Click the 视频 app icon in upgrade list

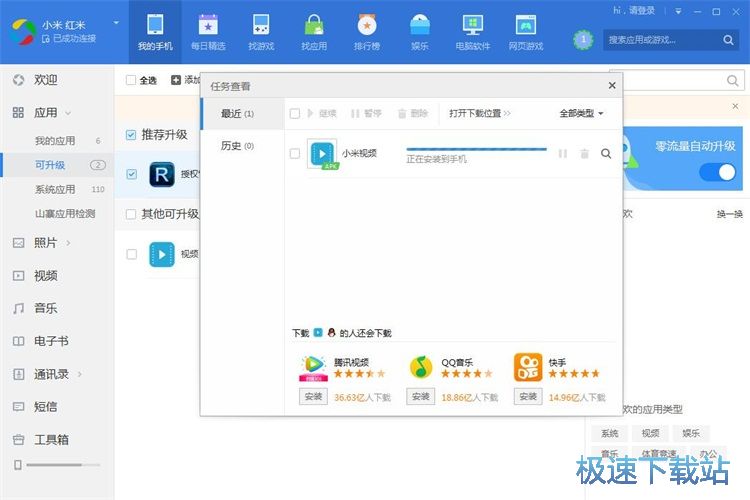coord(162,254)
